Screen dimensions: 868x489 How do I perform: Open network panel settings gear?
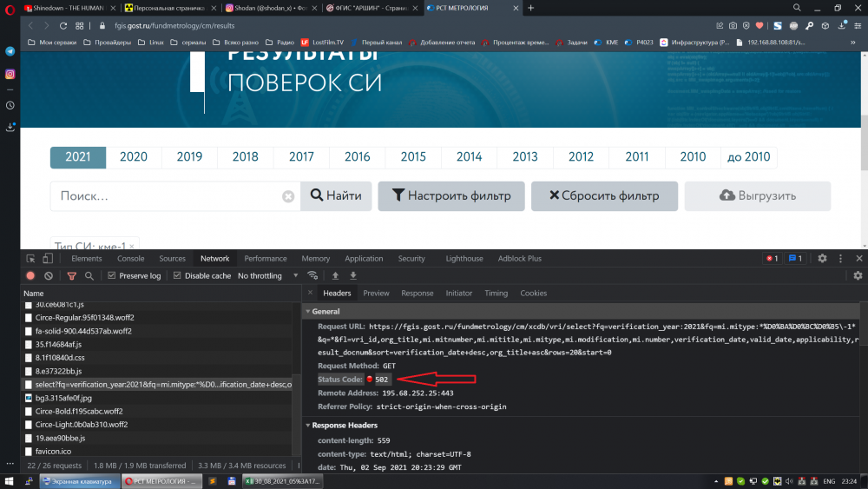[x=858, y=276]
